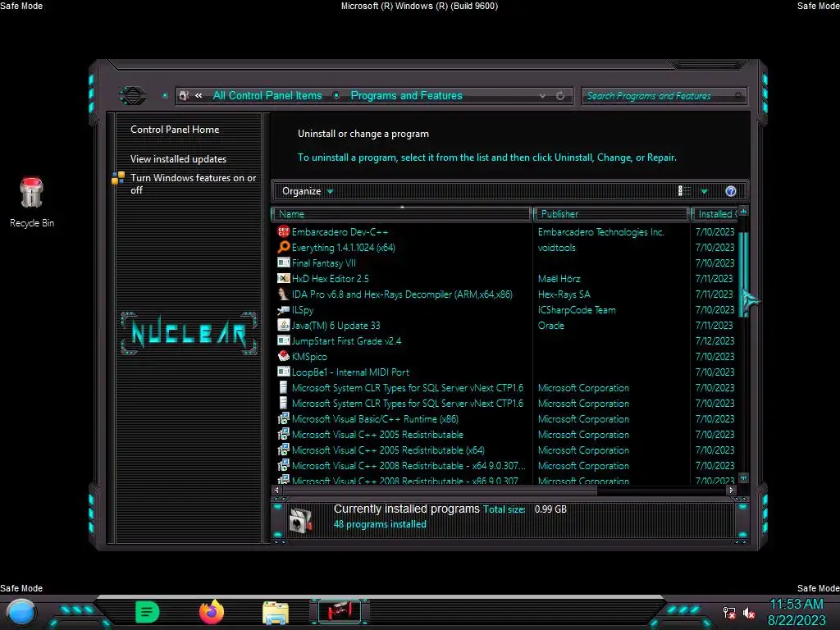Click the Oracle publisher cell

click(x=550, y=325)
